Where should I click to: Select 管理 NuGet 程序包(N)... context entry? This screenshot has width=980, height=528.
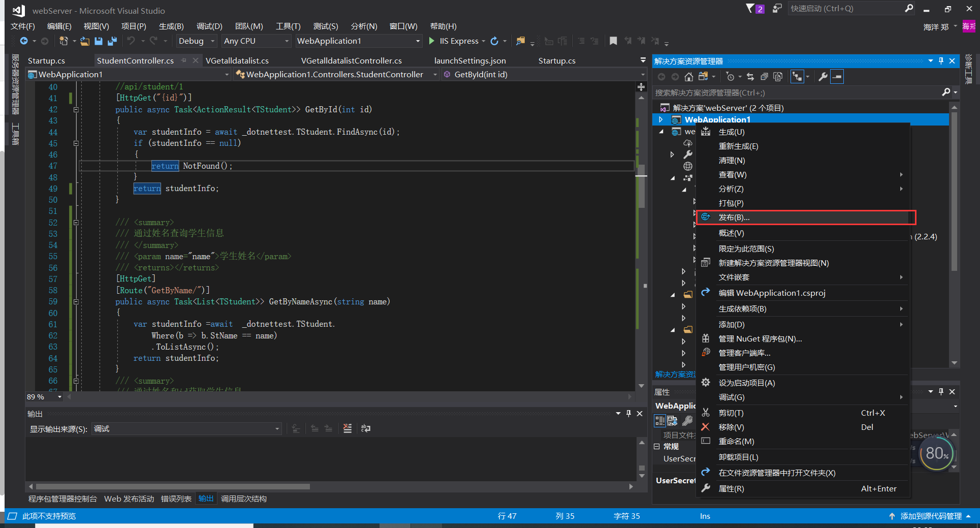pyautogui.click(x=760, y=338)
